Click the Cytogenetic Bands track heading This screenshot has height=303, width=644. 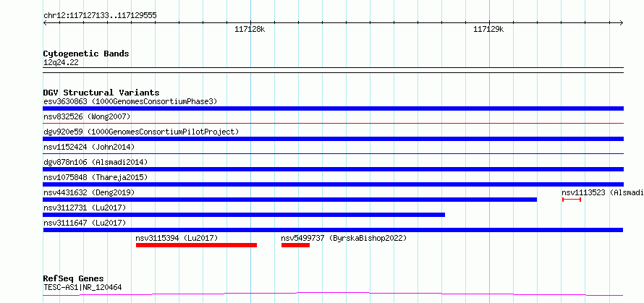(x=86, y=54)
